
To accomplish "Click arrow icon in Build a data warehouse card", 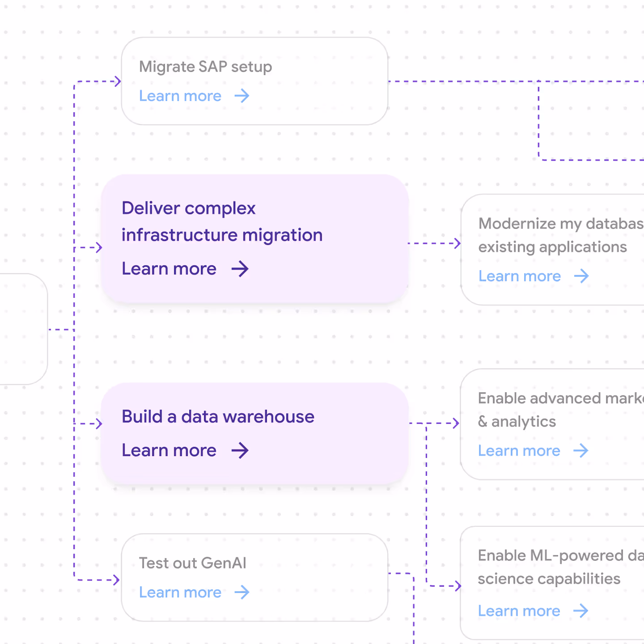I will coord(240,450).
